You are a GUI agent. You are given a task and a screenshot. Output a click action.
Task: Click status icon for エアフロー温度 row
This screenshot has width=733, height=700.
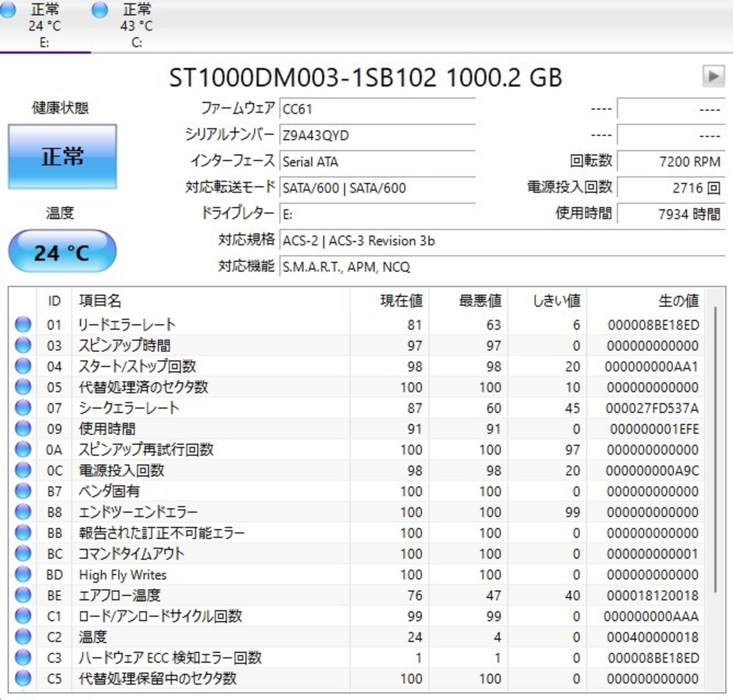pos(23,595)
